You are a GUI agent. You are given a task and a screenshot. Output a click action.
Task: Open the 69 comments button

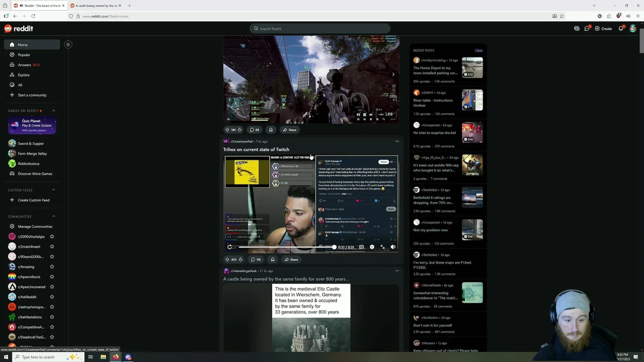tap(255, 130)
